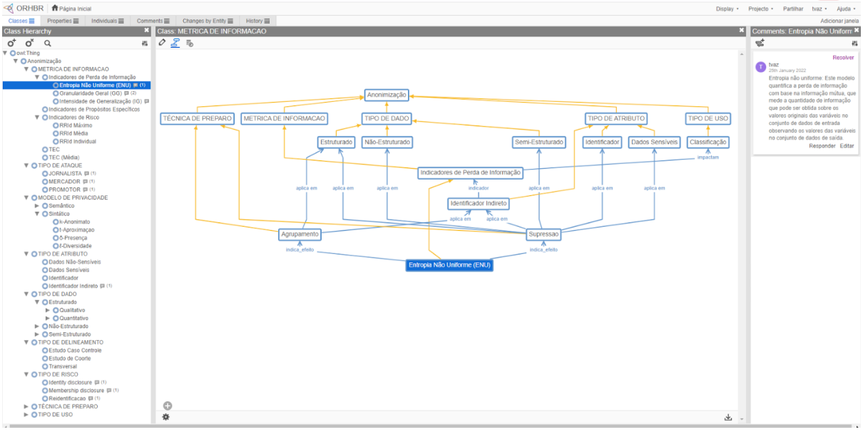This screenshot has width=868, height=432.
Task: Switch to the Individuals tab
Action: [107, 21]
